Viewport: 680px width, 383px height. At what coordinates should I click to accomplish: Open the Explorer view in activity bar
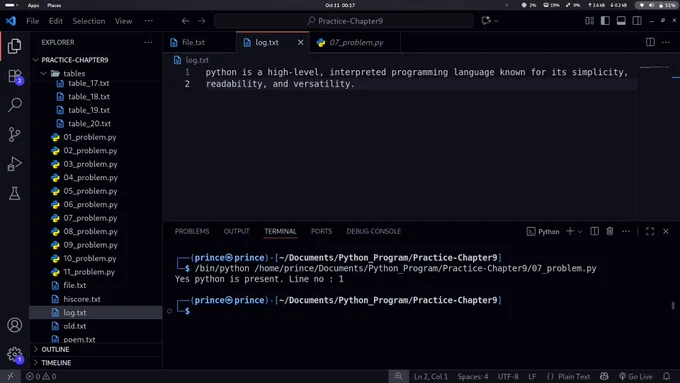point(14,46)
